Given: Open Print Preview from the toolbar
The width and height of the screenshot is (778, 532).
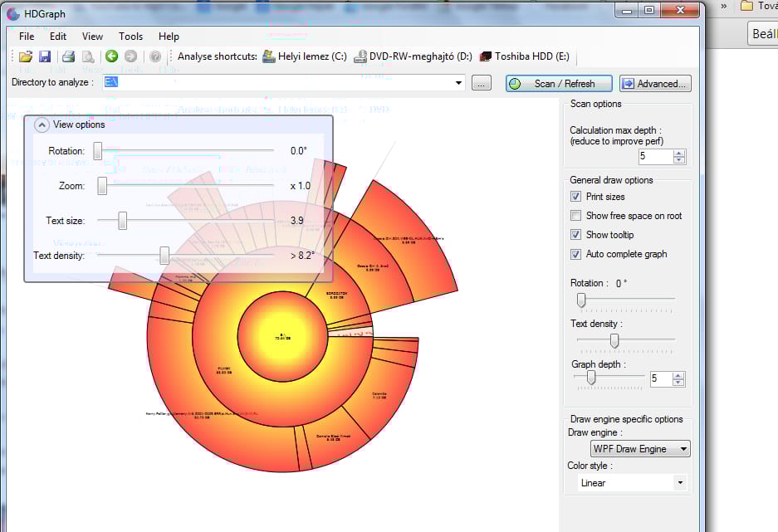Looking at the screenshot, I should (88, 56).
